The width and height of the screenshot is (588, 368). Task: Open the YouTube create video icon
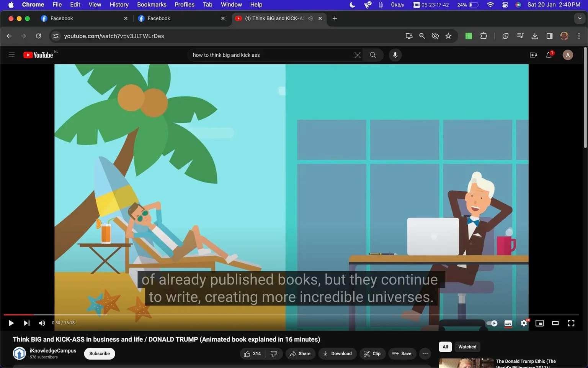point(533,55)
